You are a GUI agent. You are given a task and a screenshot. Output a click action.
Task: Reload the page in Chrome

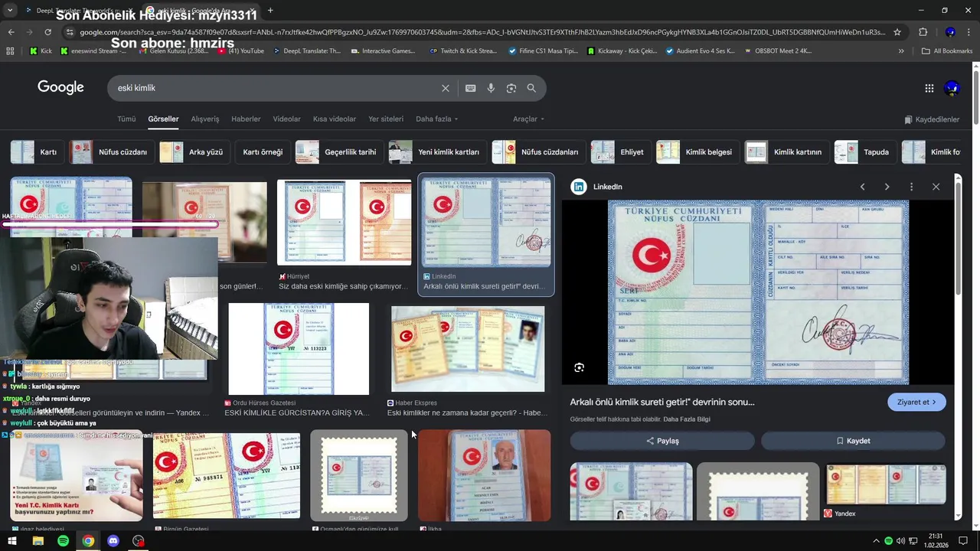[x=47, y=32]
